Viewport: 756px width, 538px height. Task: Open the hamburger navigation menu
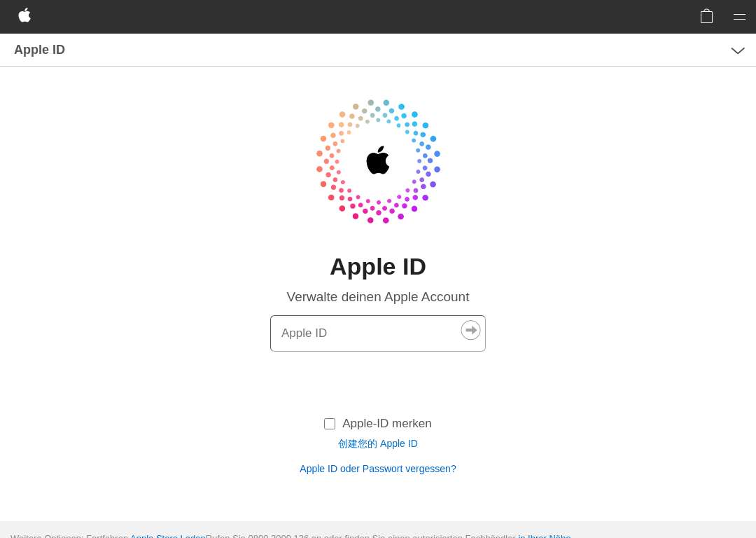click(739, 17)
